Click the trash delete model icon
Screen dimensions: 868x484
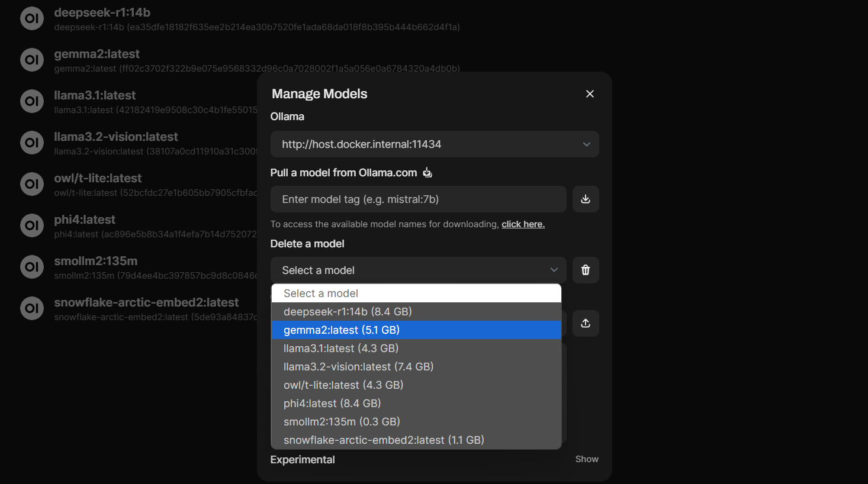[x=585, y=270]
